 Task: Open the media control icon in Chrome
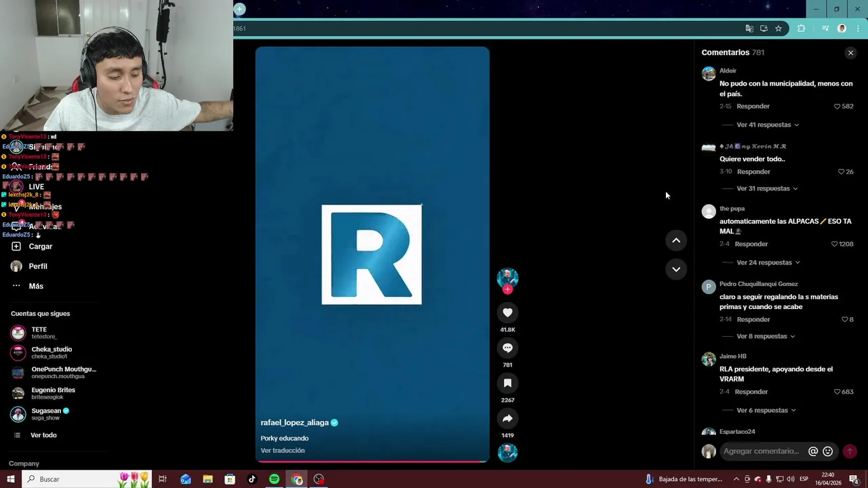tap(825, 28)
